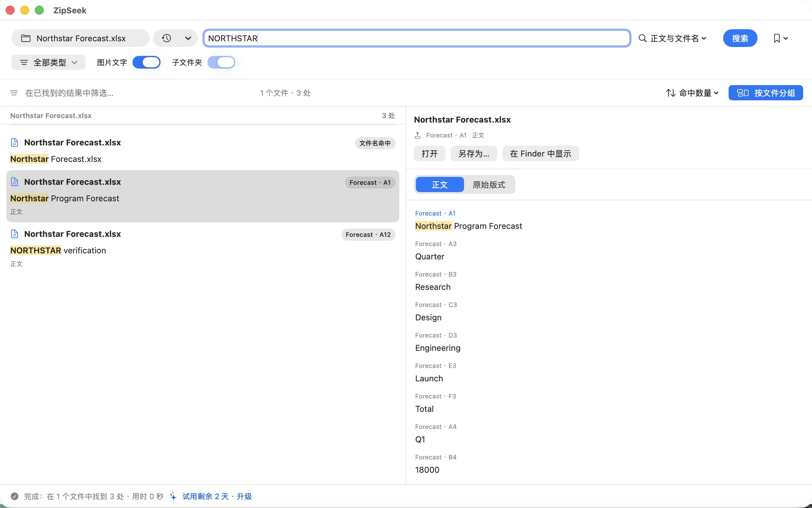
Task: Toggle the 图片文字 switch
Action: pos(146,62)
